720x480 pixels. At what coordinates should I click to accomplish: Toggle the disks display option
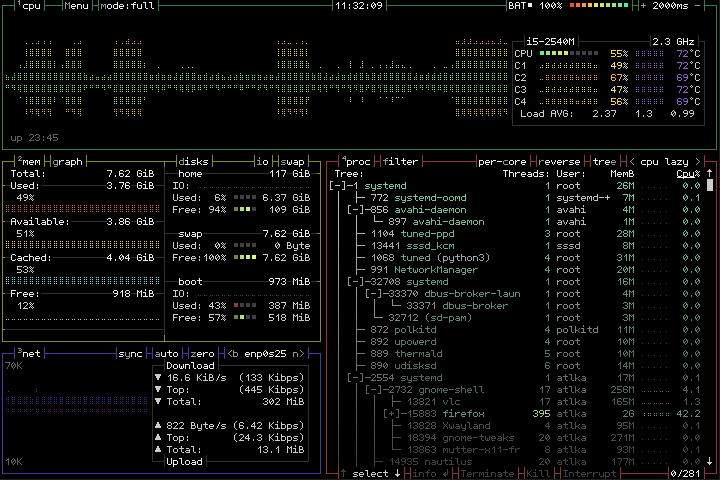193,162
